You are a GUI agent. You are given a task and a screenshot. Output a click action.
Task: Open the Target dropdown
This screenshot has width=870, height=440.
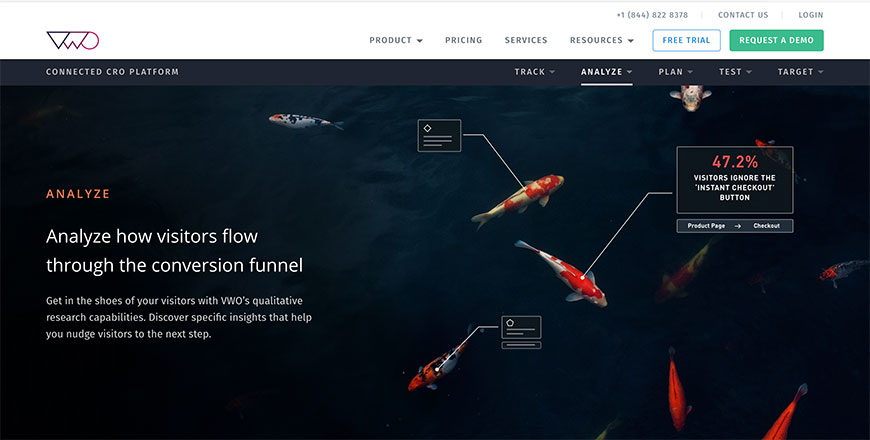coord(800,72)
